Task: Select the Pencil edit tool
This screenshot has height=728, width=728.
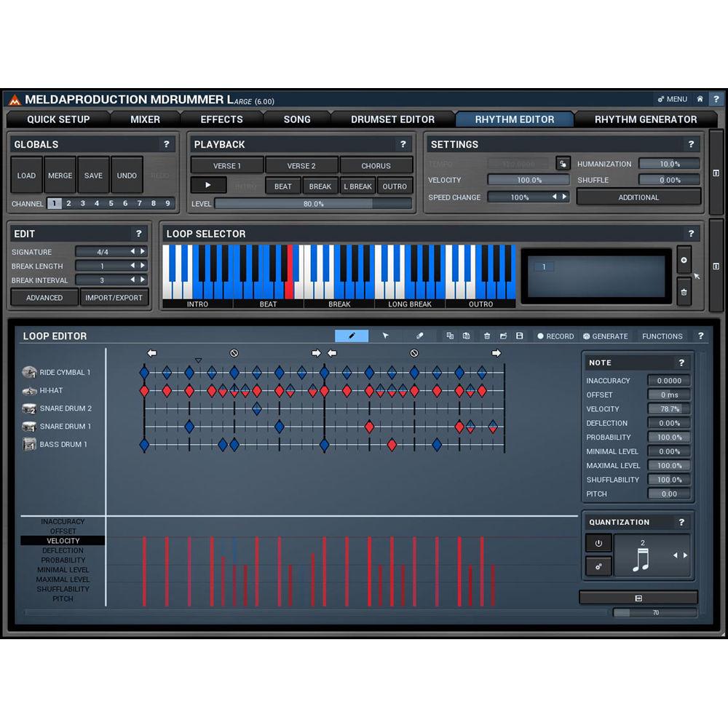Action: 352,336
